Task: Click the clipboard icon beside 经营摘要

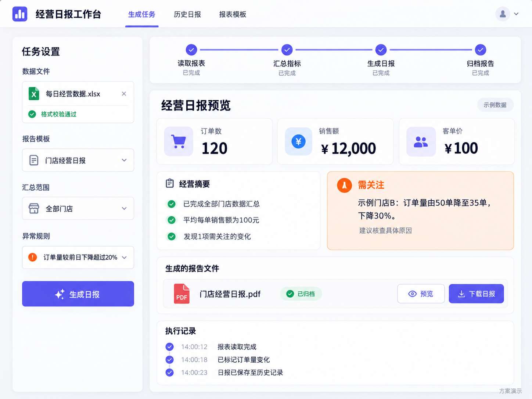Action: [x=170, y=183]
